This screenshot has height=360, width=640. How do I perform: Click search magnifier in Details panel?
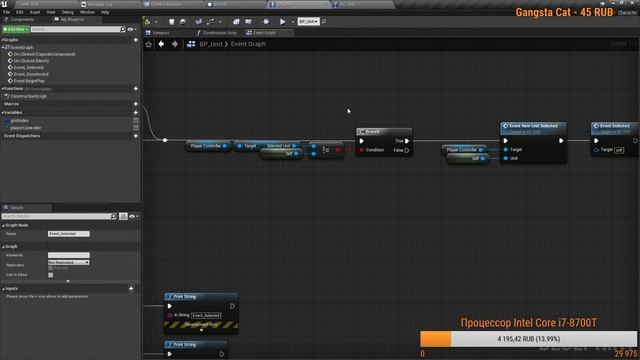(113, 216)
